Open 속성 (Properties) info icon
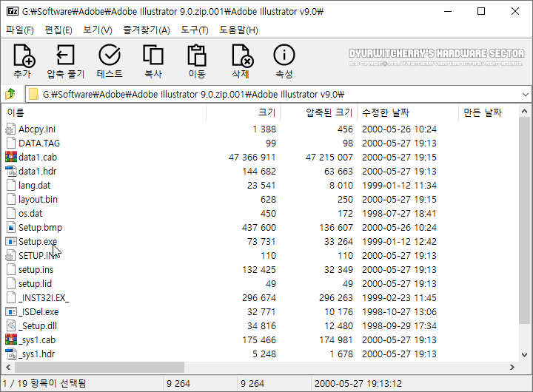The width and height of the screenshot is (533, 392). click(x=284, y=55)
